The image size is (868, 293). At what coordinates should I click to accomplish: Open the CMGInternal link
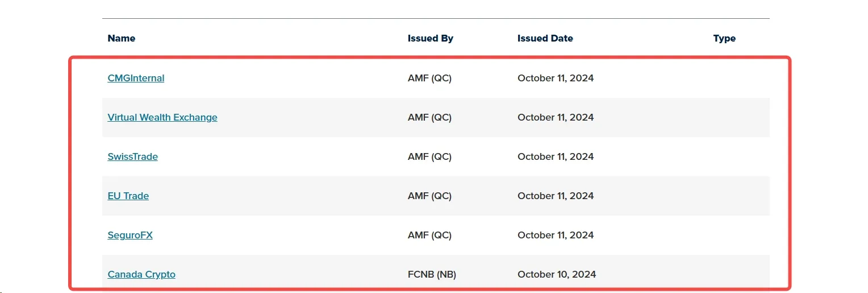136,78
